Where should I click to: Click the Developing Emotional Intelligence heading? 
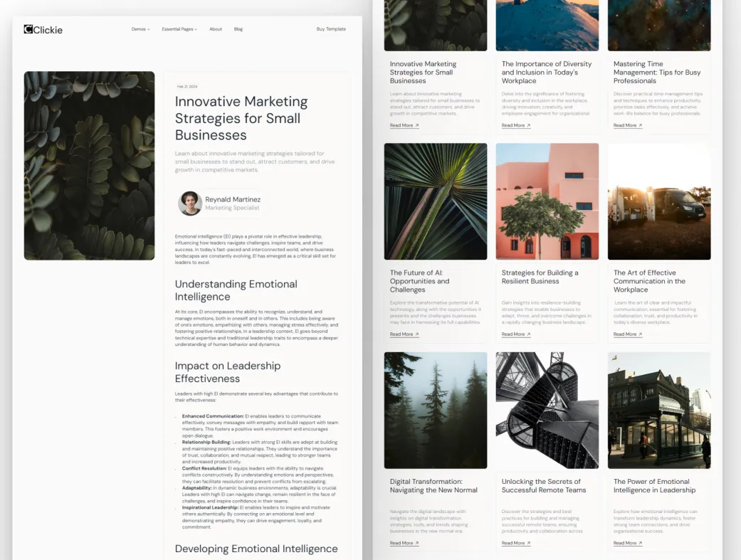tap(256, 549)
